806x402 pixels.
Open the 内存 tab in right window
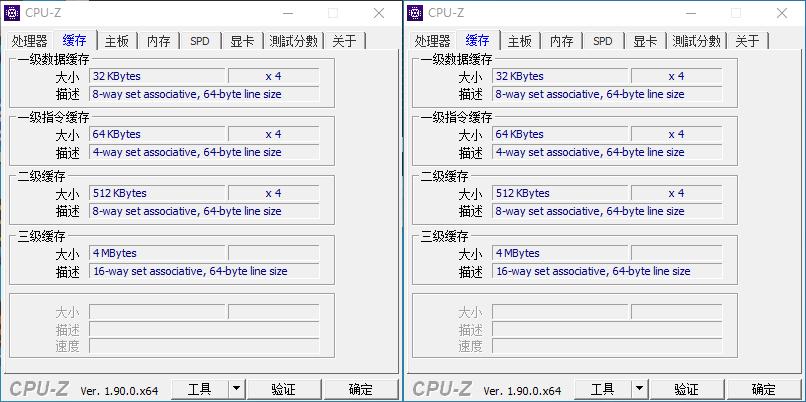(561, 41)
